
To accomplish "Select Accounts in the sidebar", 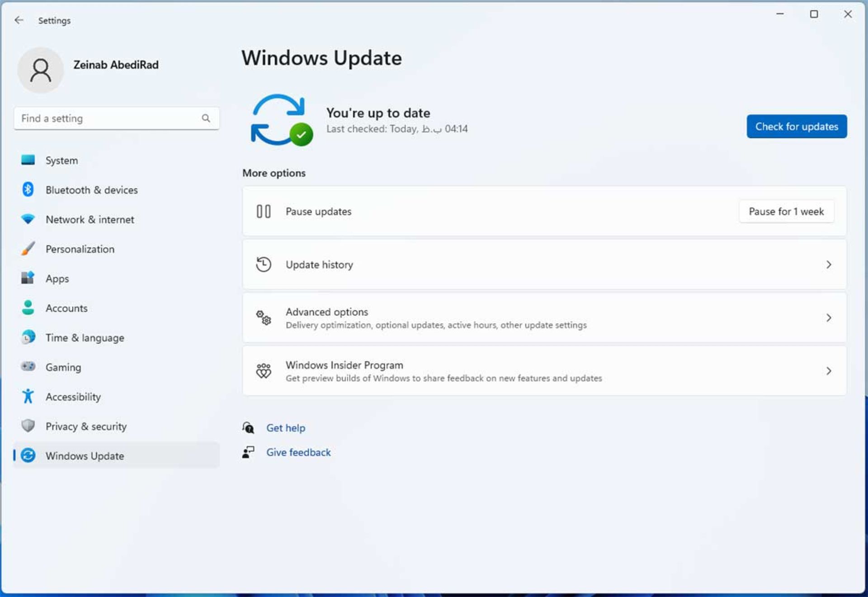I will click(66, 308).
